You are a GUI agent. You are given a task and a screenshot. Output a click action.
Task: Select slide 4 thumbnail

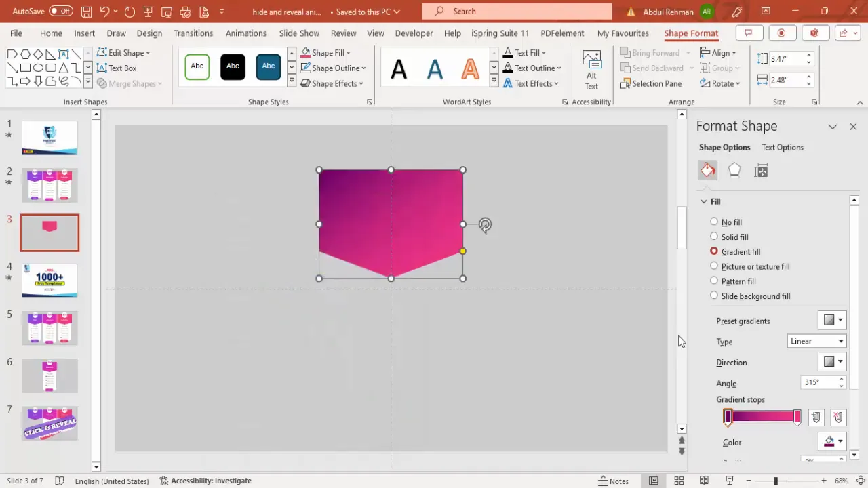point(50,281)
